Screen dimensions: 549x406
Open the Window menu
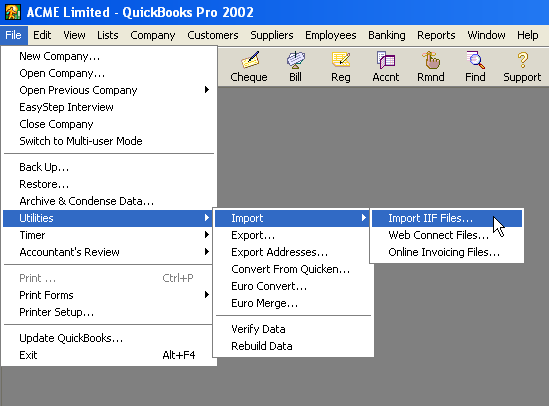(486, 35)
